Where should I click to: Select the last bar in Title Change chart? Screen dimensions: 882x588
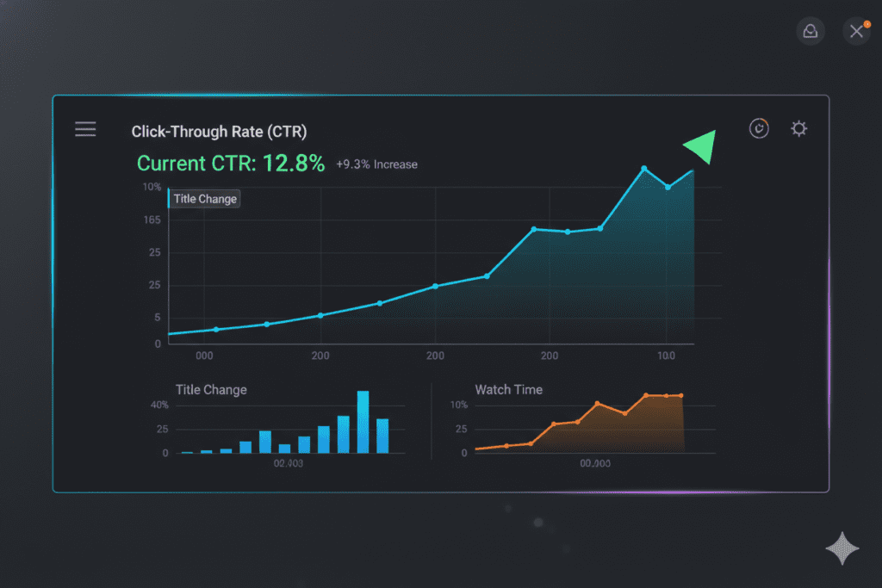(382, 436)
